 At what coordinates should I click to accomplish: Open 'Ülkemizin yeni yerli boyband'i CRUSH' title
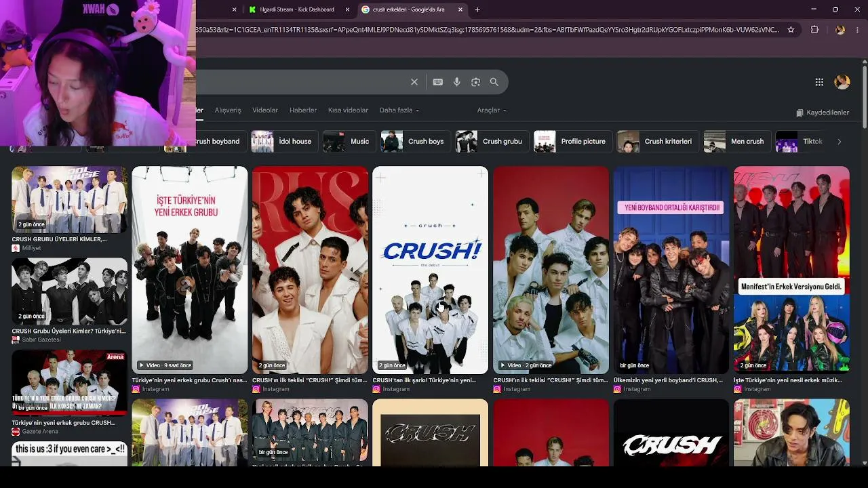point(668,380)
